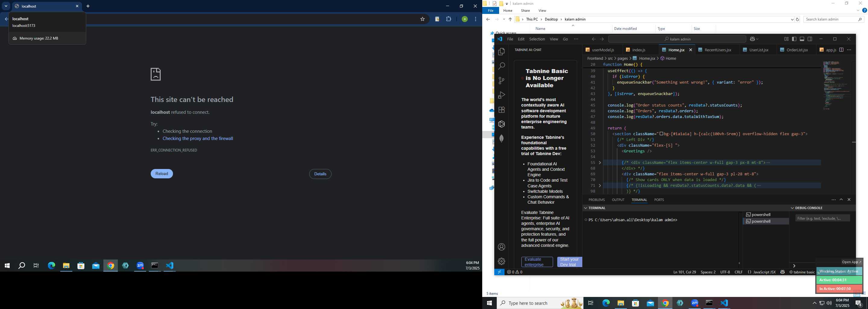
Task: Expand folded code at line 55
Action: [600, 163]
